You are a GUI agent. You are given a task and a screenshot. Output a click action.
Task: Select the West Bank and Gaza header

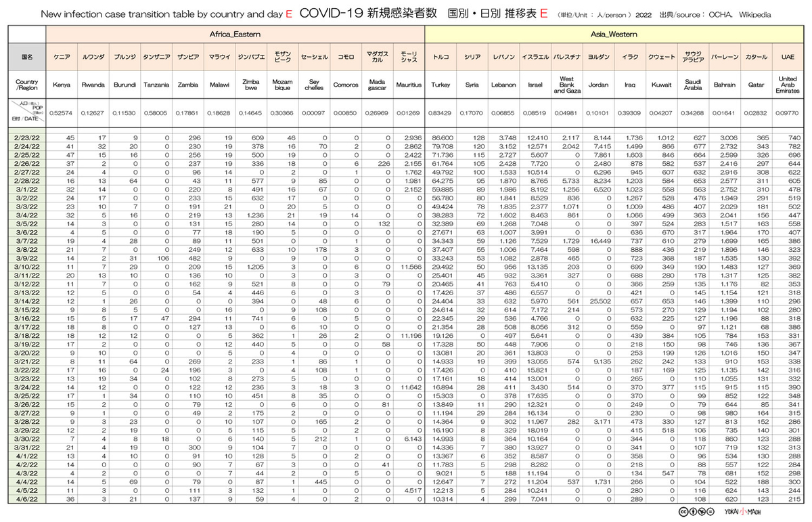pyautogui.click(x=567, y=85)
